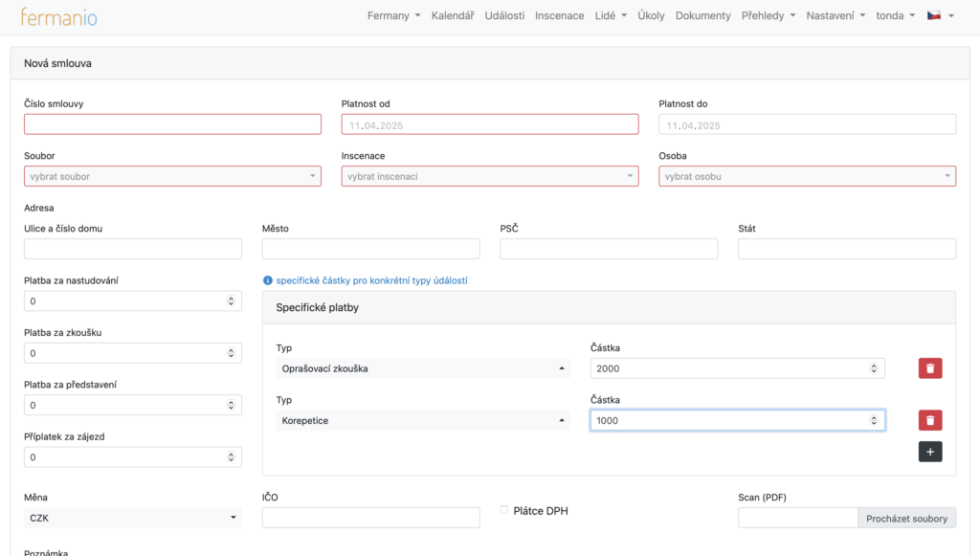The image size is (980, 556).
Task: Focus the Číslo smlouvy field
Action: pyautogui.click(x=172, y=124)
